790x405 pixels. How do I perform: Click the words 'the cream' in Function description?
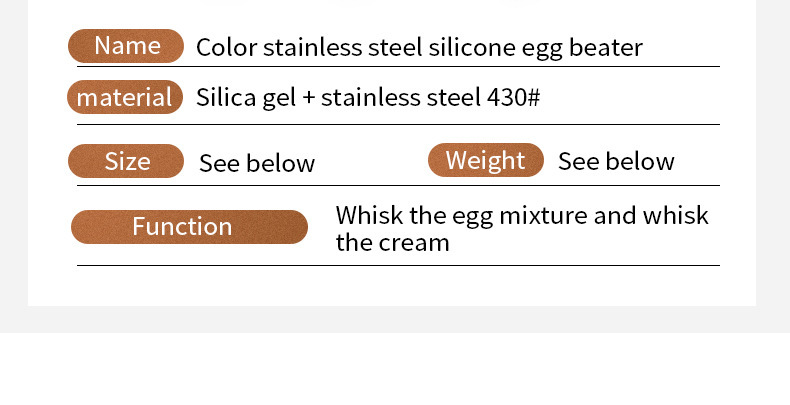pyautogui.click(x=392, y=242)
